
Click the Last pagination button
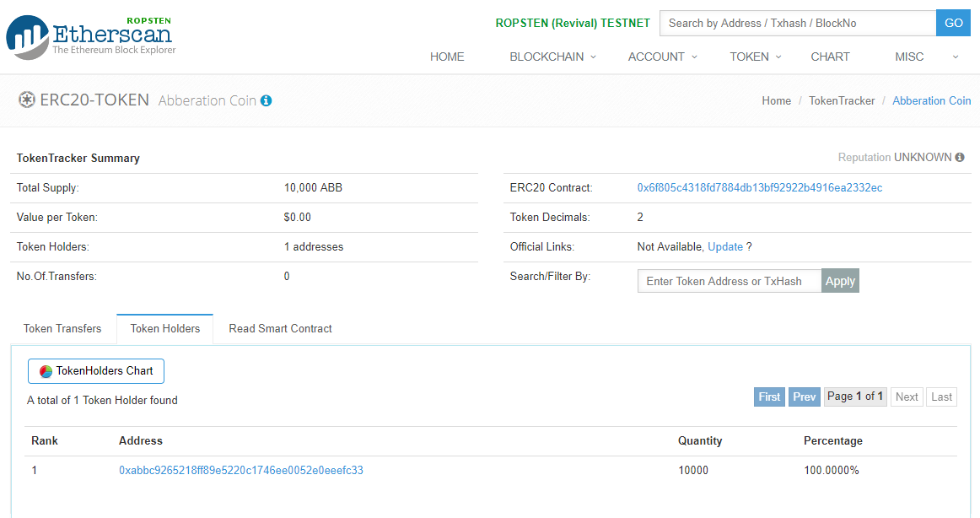point(941,397)
